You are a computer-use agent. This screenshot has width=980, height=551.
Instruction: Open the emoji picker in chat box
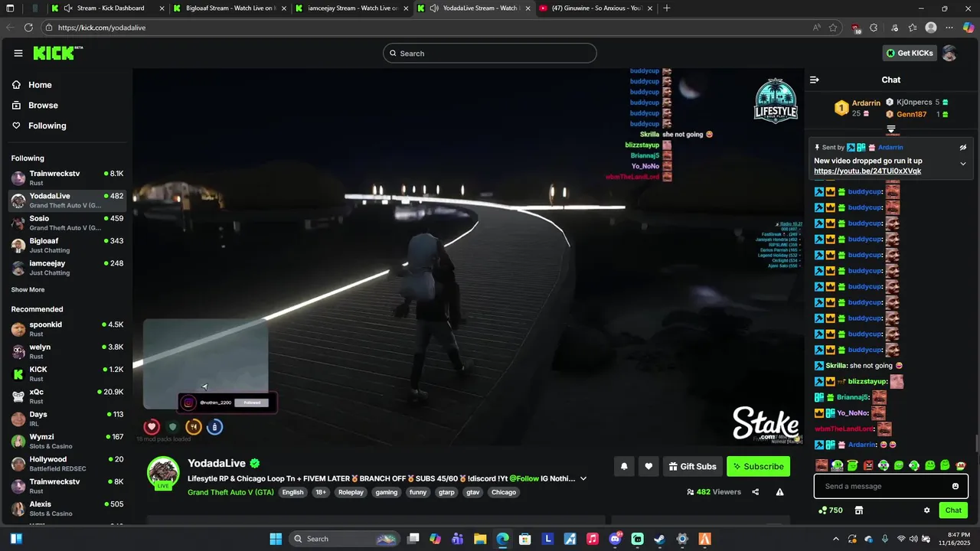point(955,486)
